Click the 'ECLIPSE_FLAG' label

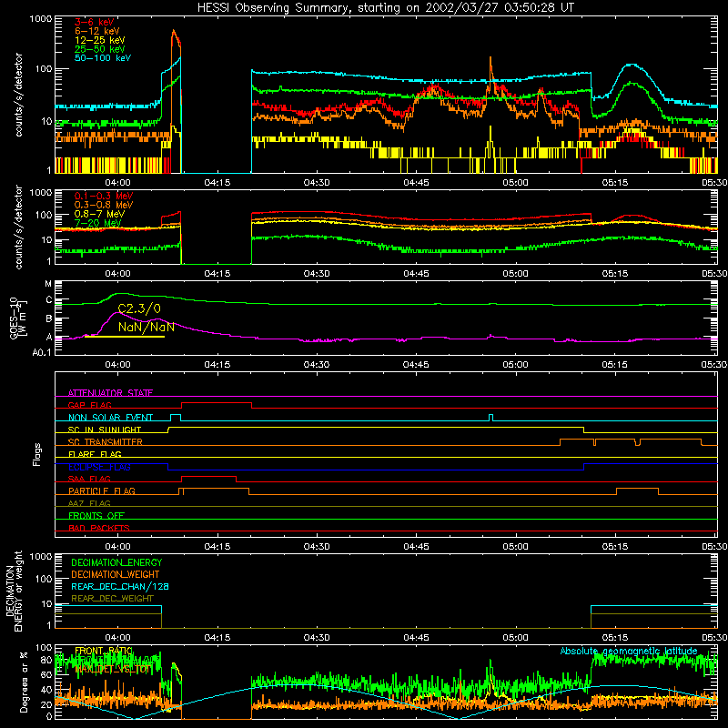[x=99, y=467]
